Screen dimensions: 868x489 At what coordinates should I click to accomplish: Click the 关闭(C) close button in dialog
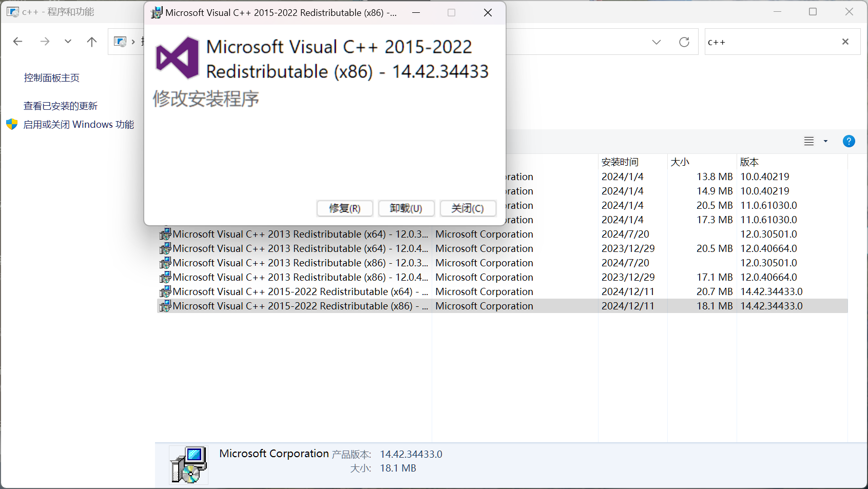click(468, 208)
